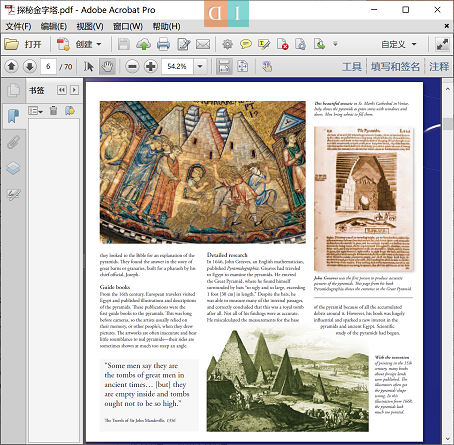Screen dimensions: 454x445
Task: Click the 创建 PDF create icon
Action: pyautogui.click(x=63, y=44)
